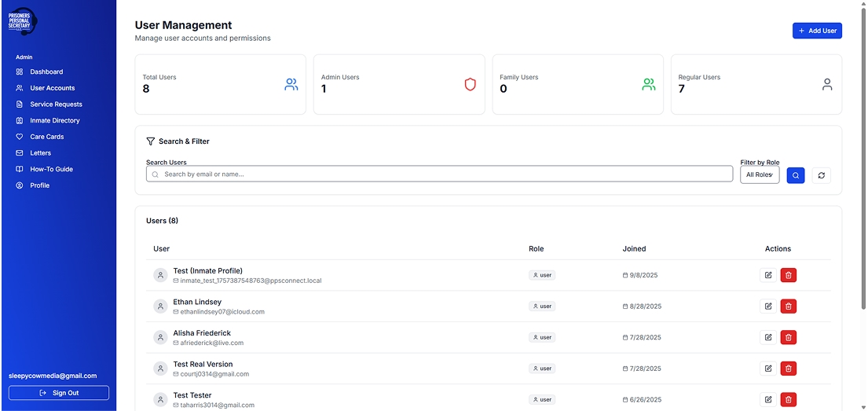Viewport: 868px width, 411px height.
Task: Click the Add User button
Action: tap(817, 31)
